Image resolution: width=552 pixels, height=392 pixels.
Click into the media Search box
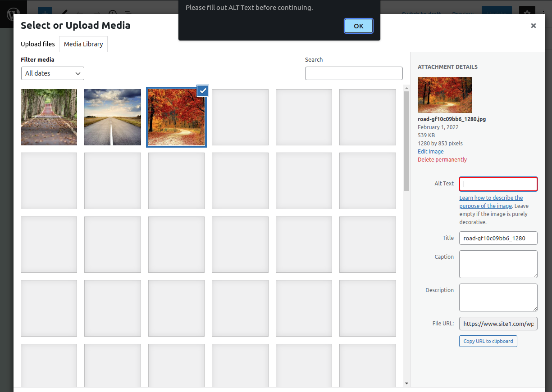click(354, 73)
